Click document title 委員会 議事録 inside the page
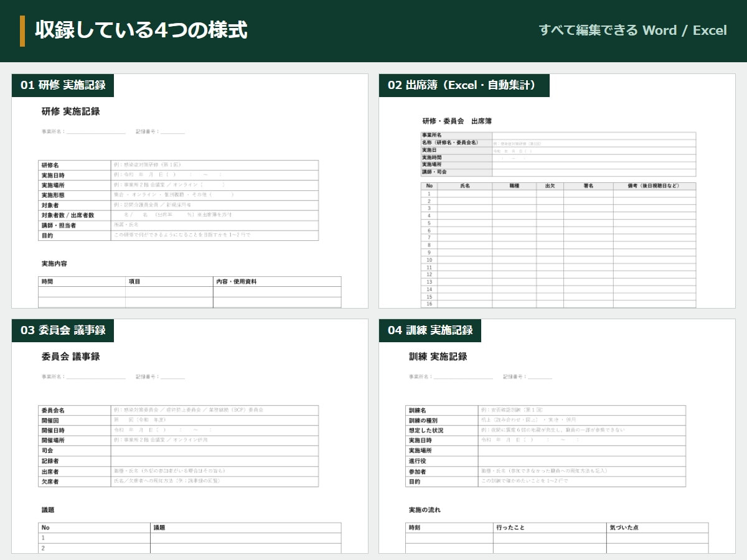747x560 pixels. pyautogui.click(x=71, y=357)
